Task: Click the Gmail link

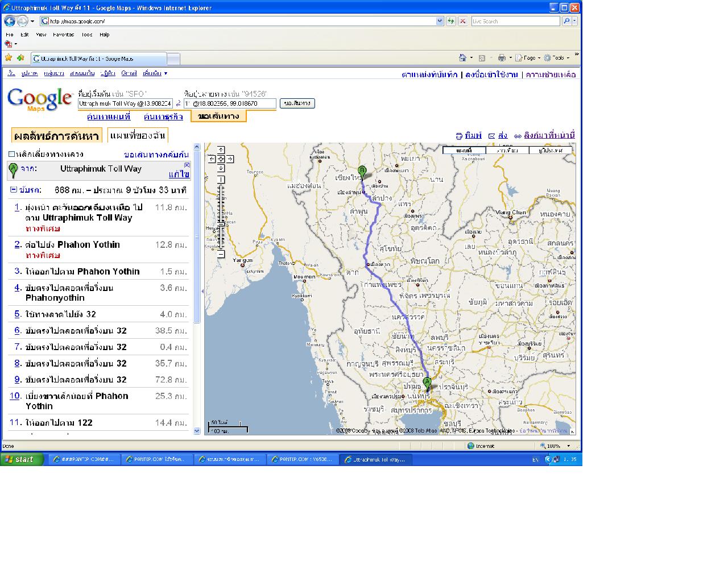Action: click(129, 73)
